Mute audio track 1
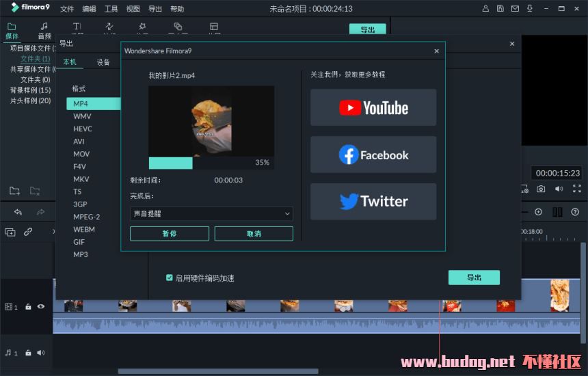Image resolution: width=588 pixels, height=376 pixels. 41,353
